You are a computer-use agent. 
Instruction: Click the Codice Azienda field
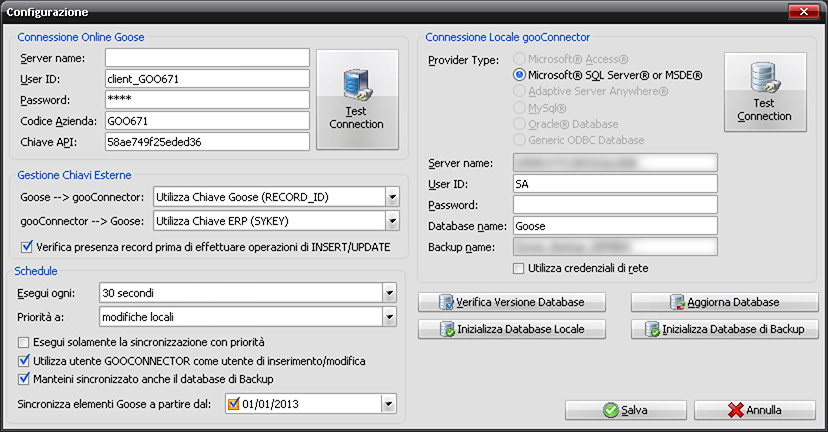(207, 120)
